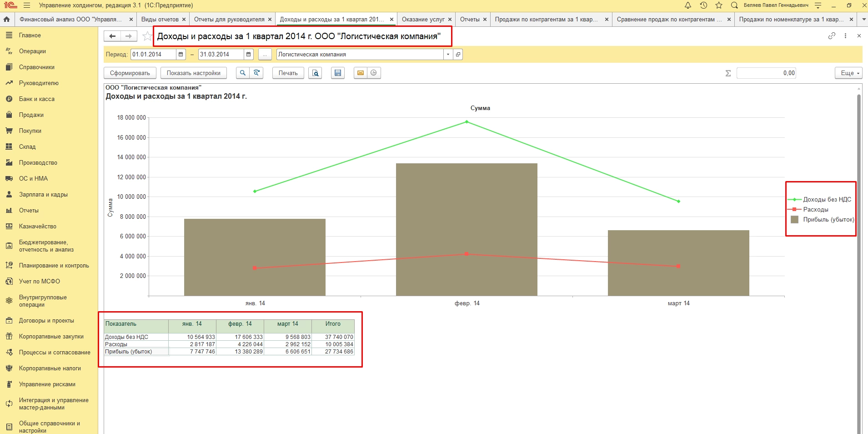The height and width of the screenshot is (434, 868).
Task: Click the print preview icon
Action: pyautogui.click(x=315, y=73)
